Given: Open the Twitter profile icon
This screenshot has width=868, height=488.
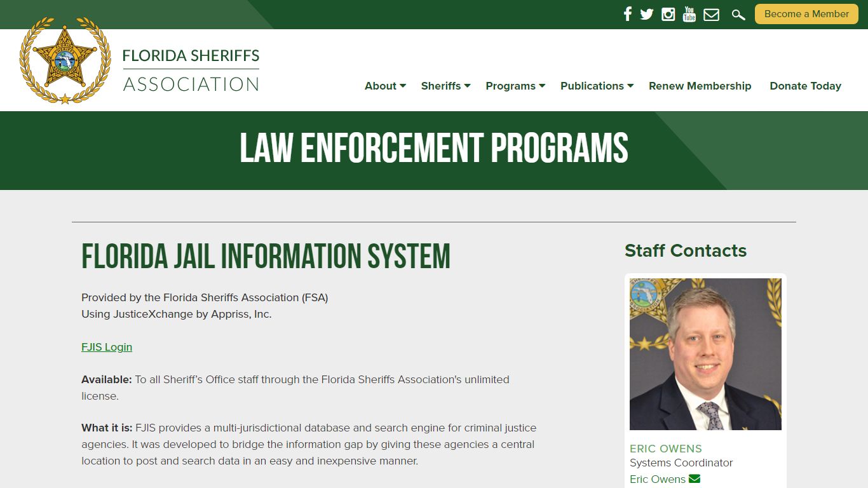Looking at the screenshot, I should [647, 14].
